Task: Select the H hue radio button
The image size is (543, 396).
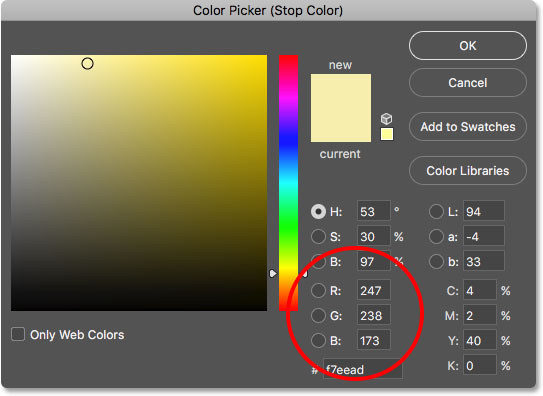Action: tap(318, 212)
